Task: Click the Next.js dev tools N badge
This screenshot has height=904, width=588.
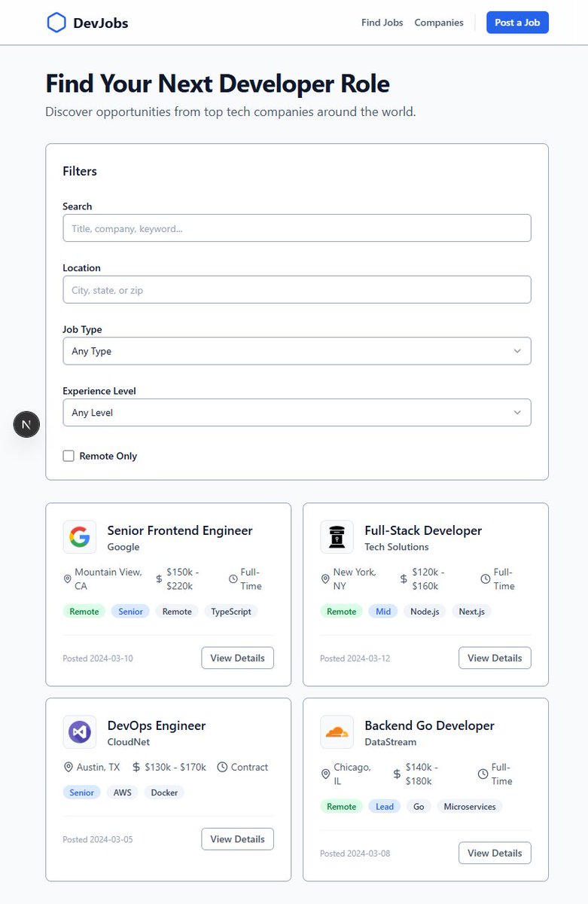Action: pyautogui.click(x=26, y=425)
